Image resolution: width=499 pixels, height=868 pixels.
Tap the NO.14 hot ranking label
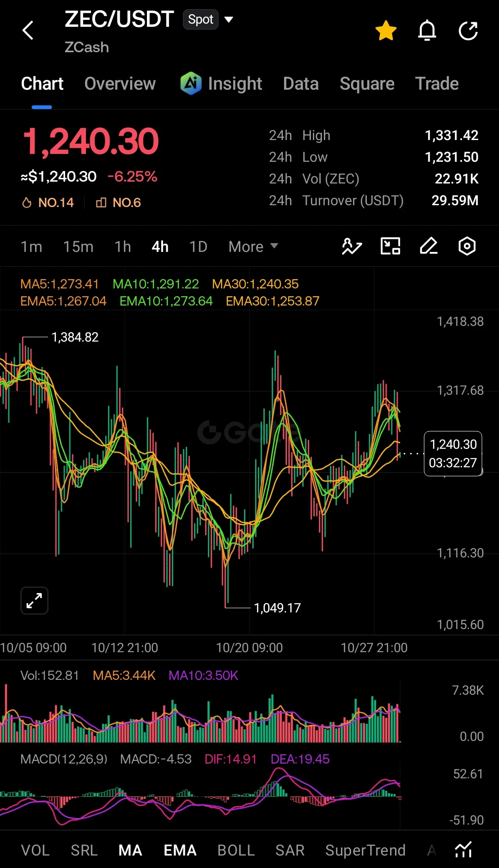pos(48,202)
